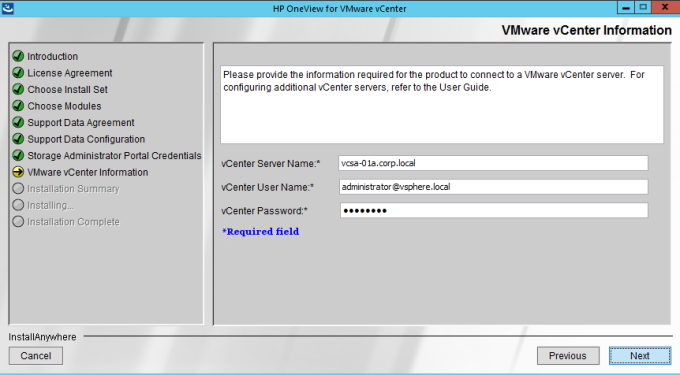Maximize the HP OneView installer window
The image size is (680, 375).
click(x=643, y=7)
